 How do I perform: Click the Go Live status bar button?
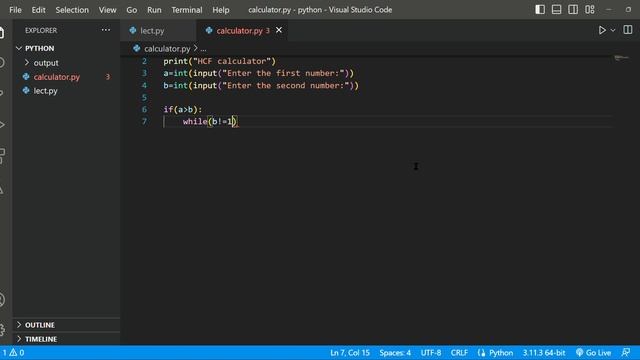click(x=593, y=353)
